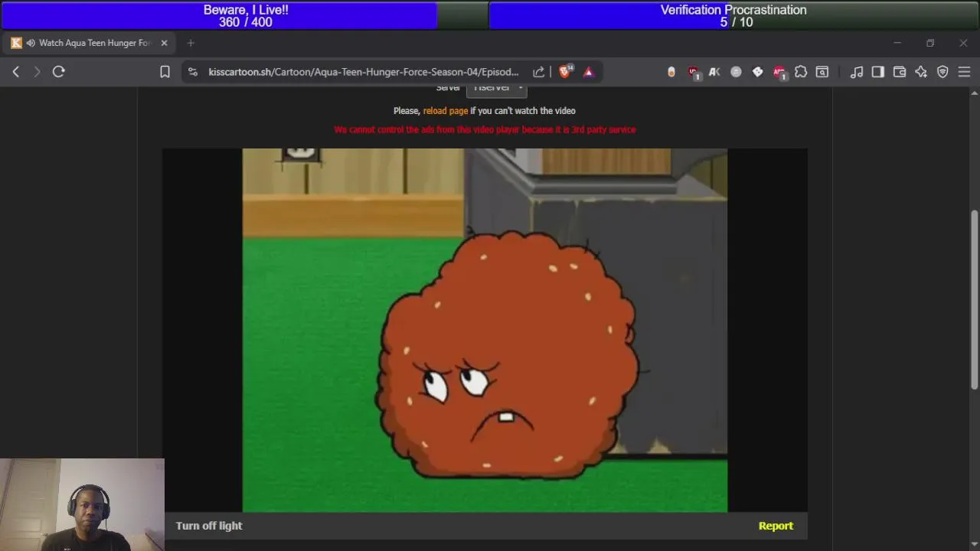Open the white diamond extension icon
This screenshot has width=980, height=551.
tap(757, 72)
